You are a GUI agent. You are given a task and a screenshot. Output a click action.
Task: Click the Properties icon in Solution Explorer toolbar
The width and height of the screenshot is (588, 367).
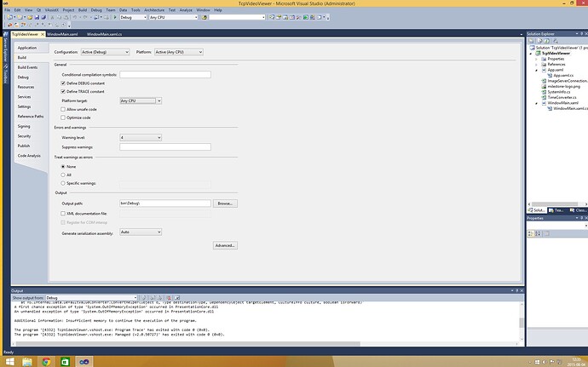[x=531, y=41]
